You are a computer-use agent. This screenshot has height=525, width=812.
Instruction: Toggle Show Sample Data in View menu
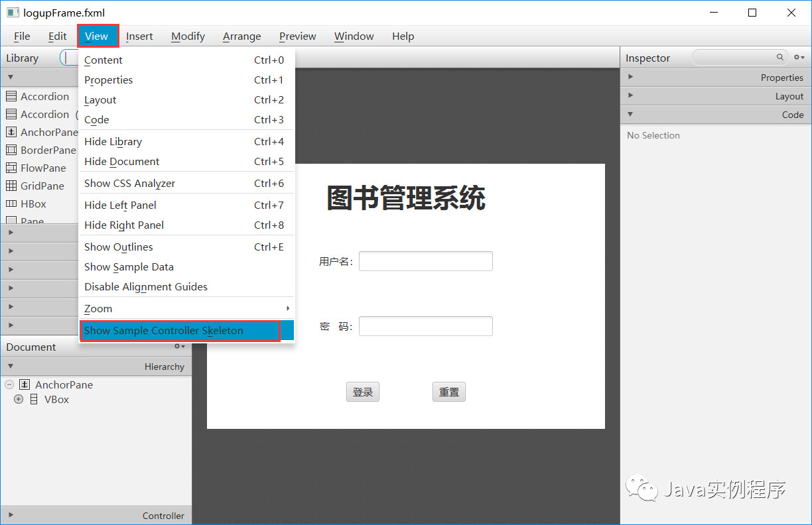pos(129,266)
